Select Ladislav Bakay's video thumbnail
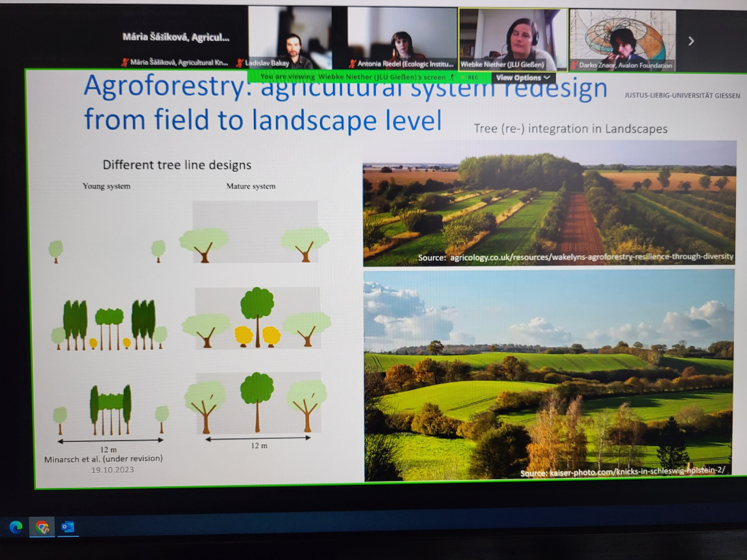Viewport: 747px width, 560px height. [x=290, y=37]
